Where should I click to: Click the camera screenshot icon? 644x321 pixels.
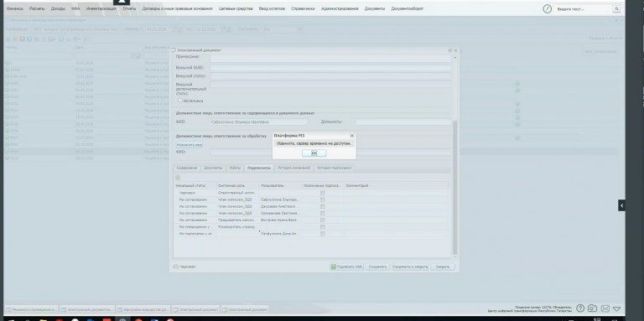(592, 308)
